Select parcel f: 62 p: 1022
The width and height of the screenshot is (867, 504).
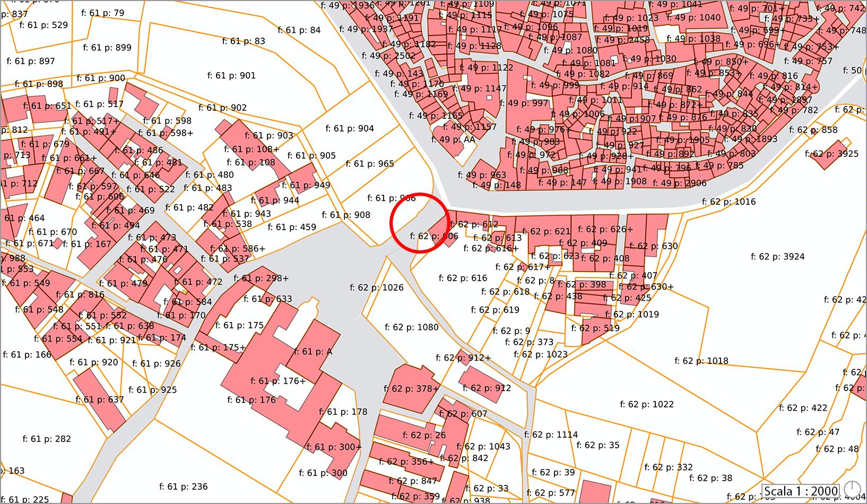(647, 404)
